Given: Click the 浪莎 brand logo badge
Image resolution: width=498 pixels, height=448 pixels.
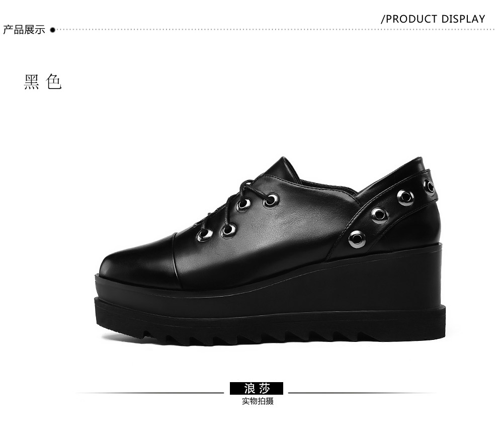Looking at the screenshot, I should [257, 388].
